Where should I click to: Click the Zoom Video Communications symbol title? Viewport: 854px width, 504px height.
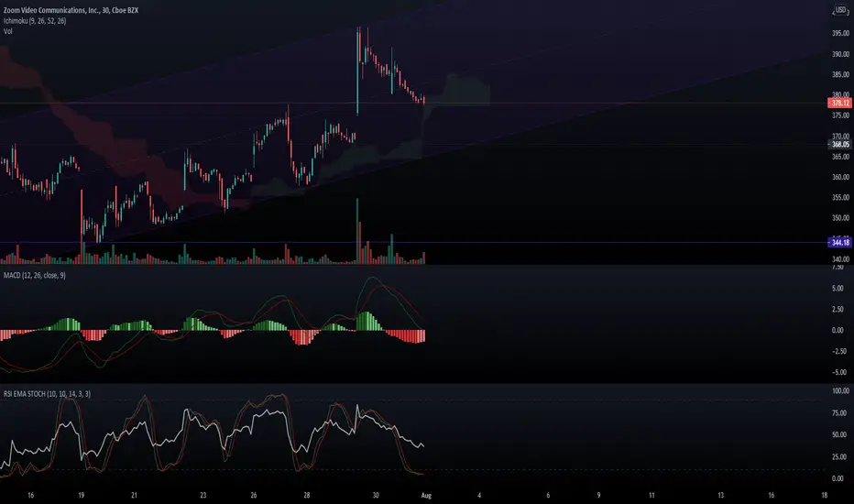point(71,10)
